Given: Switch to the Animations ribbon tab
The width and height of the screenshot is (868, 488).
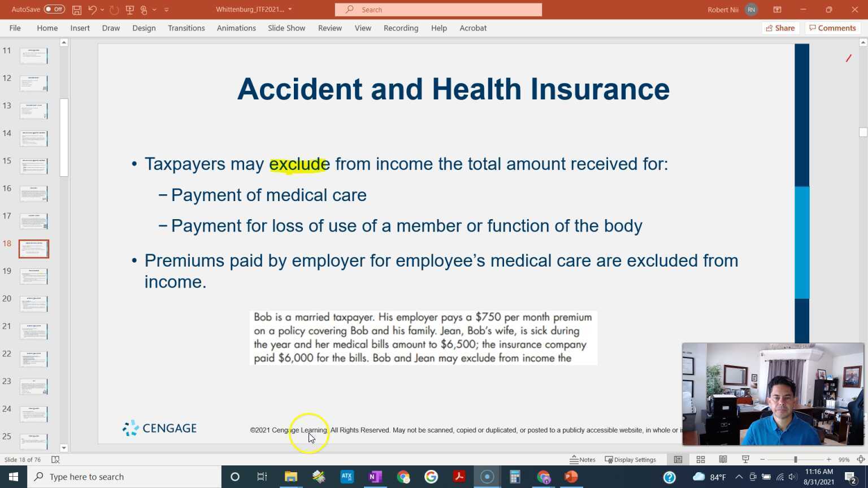Looking at the screenshot, I should tap(236, 28).
